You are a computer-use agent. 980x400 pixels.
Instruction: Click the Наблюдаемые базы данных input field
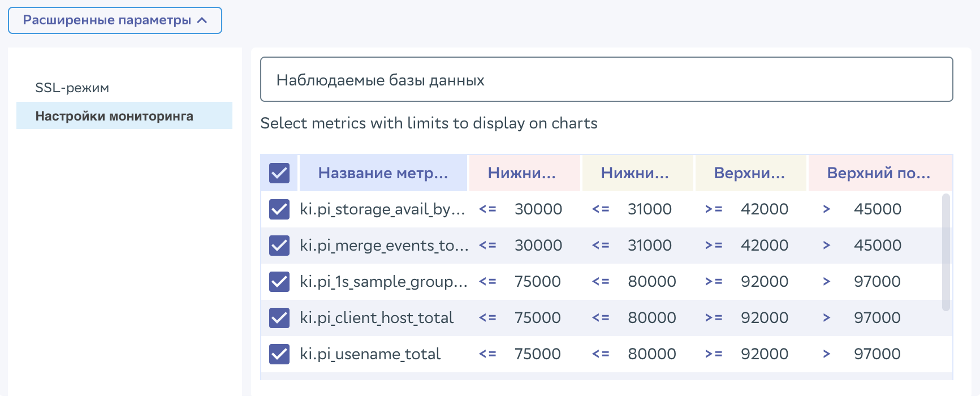(x=606, y=80)
